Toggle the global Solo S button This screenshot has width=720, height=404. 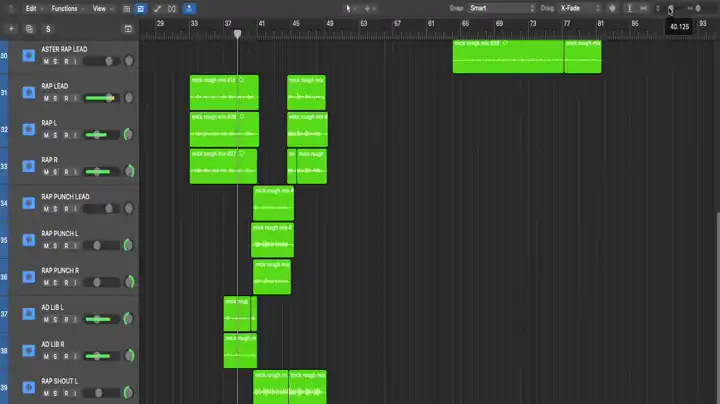[48, 29]
